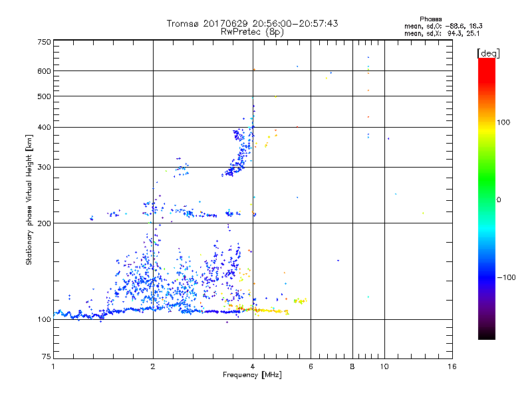Screen dimensions: 532x399
Task: Click y-axis tick label '400'
Action: [x=44, y=127]
